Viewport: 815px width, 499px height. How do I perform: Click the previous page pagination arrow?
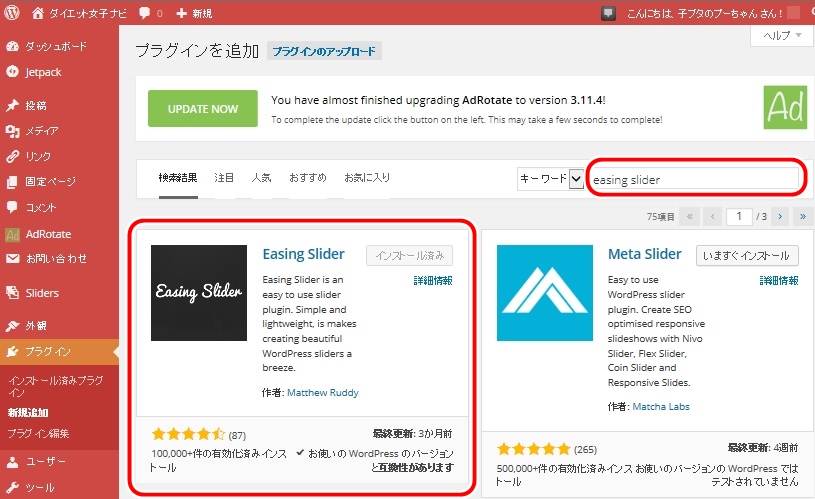[713, 216]
